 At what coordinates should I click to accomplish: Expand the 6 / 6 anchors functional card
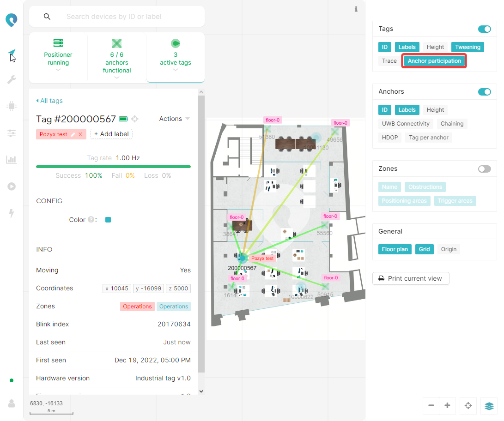tap(117, 58)
